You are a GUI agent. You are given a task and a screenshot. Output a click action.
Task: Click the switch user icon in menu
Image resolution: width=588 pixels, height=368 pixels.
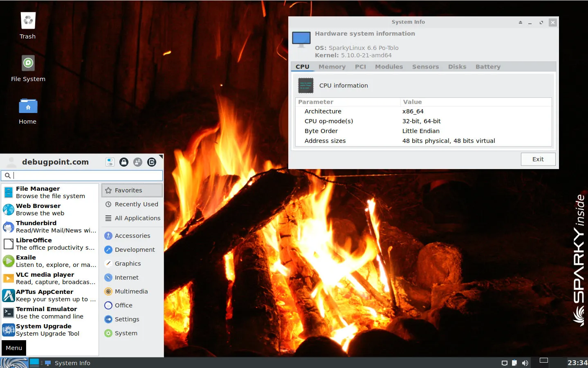coord(138,162)
